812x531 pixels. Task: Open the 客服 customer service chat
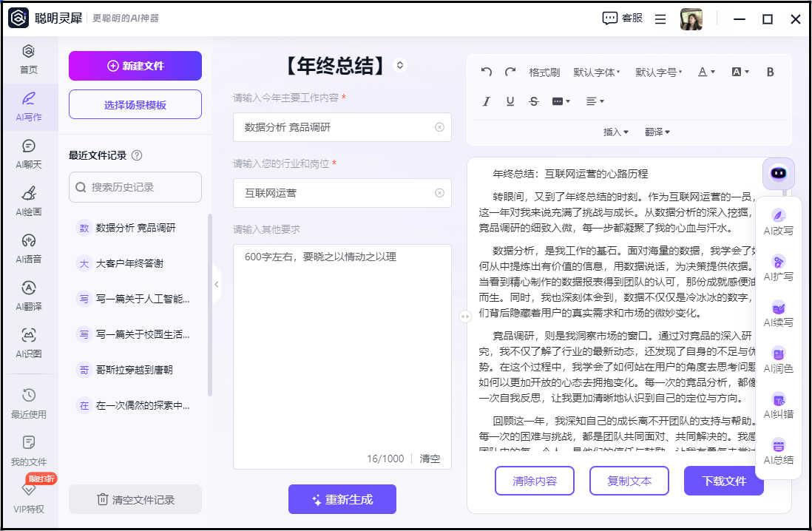(x=622, y=18)
